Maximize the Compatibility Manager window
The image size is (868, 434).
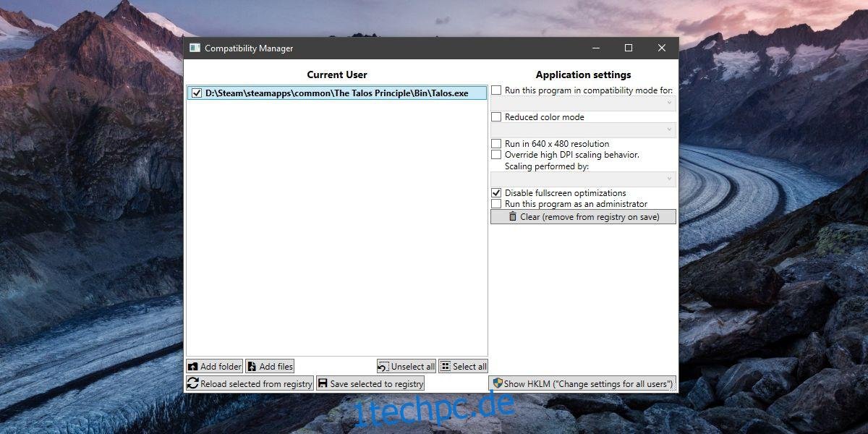pos(629,48)
